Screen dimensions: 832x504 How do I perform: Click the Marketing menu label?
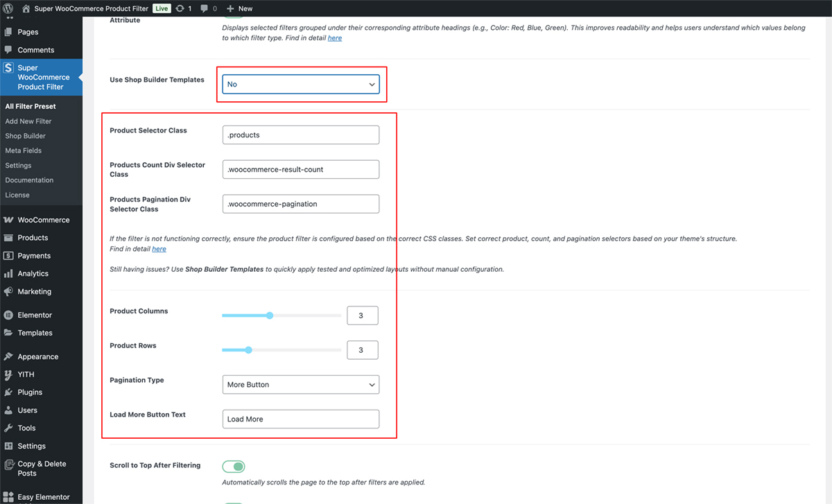pyautogui.click(x=35, y=292)
